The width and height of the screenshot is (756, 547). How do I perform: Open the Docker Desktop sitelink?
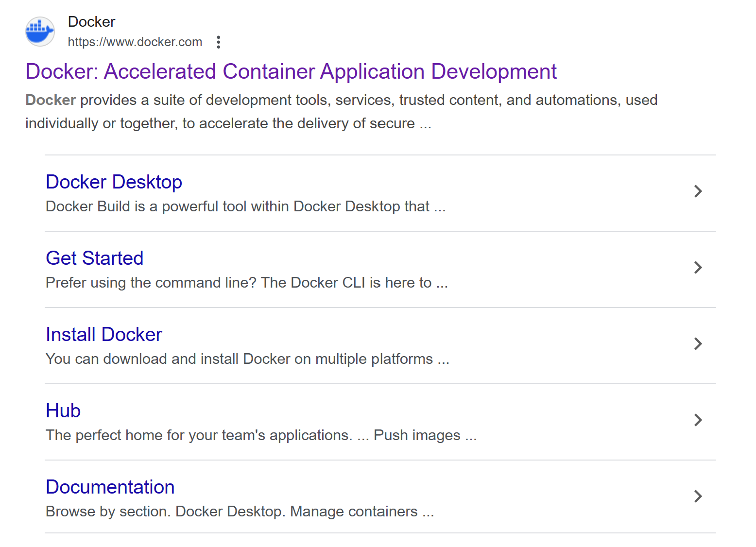(x=114, y=182)
